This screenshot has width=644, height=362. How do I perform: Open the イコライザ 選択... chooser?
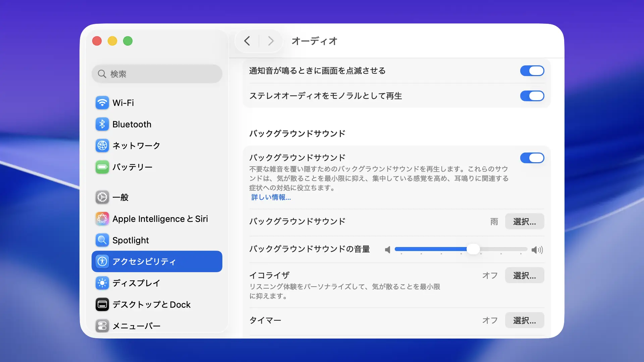point(524,276)
